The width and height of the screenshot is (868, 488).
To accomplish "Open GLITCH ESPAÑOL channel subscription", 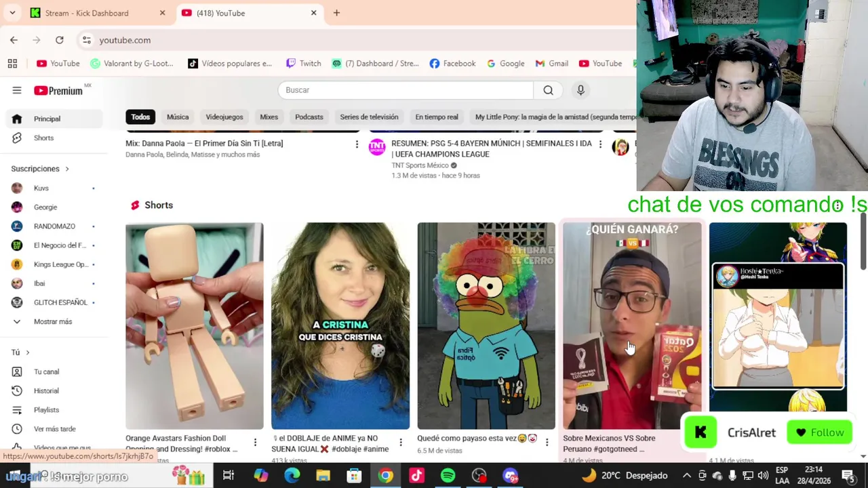I will click(54, 302).
